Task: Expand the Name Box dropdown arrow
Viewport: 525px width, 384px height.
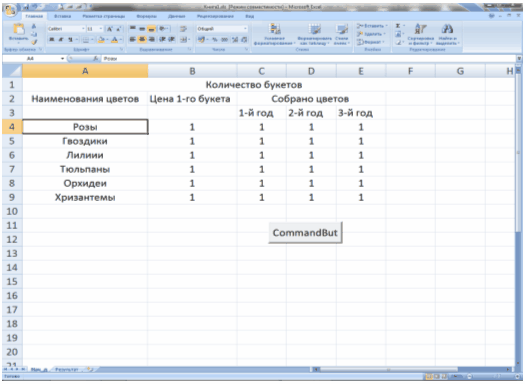Action: [x=63, y=59]
